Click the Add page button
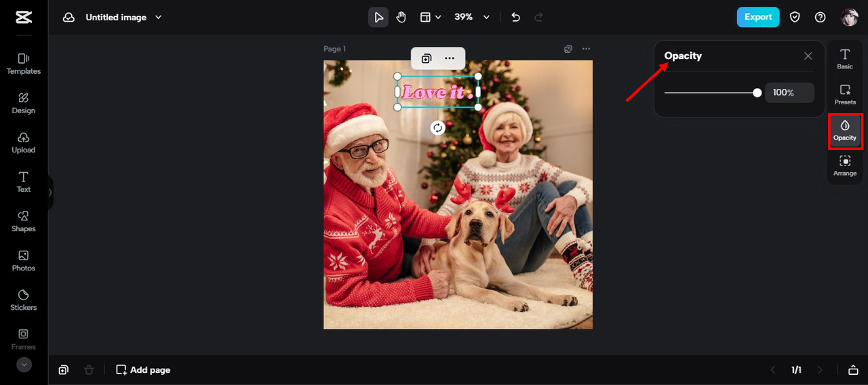Screen dimensions: 868x385 point(143,370)
